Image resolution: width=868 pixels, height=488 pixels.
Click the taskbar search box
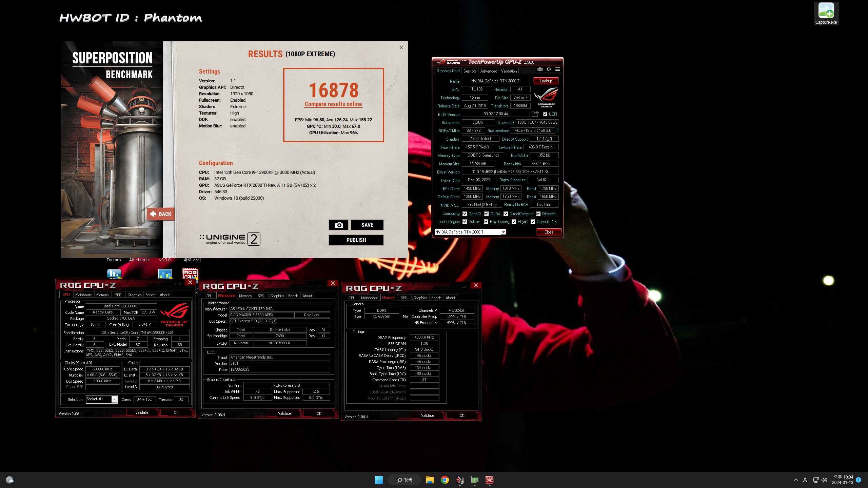[405, 480]
